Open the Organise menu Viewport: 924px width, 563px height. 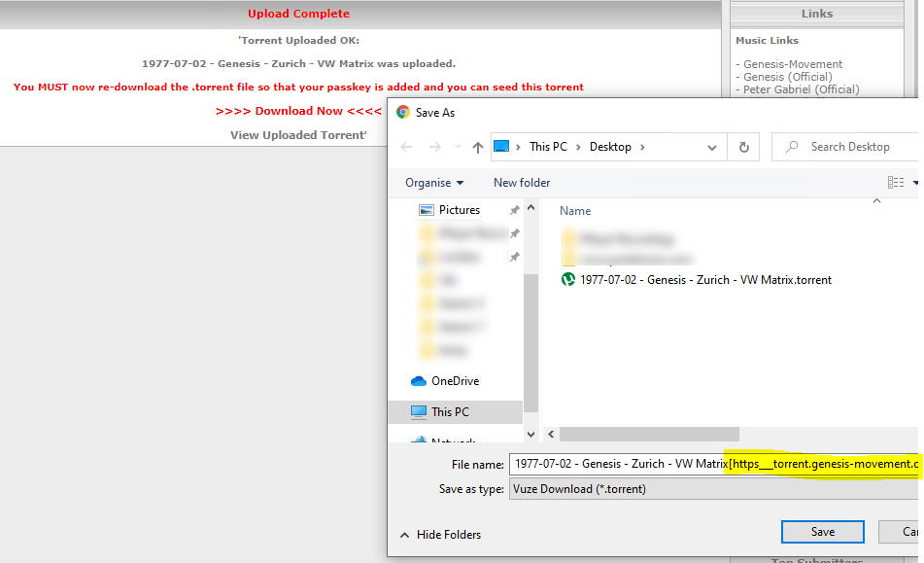coord(434,183)
